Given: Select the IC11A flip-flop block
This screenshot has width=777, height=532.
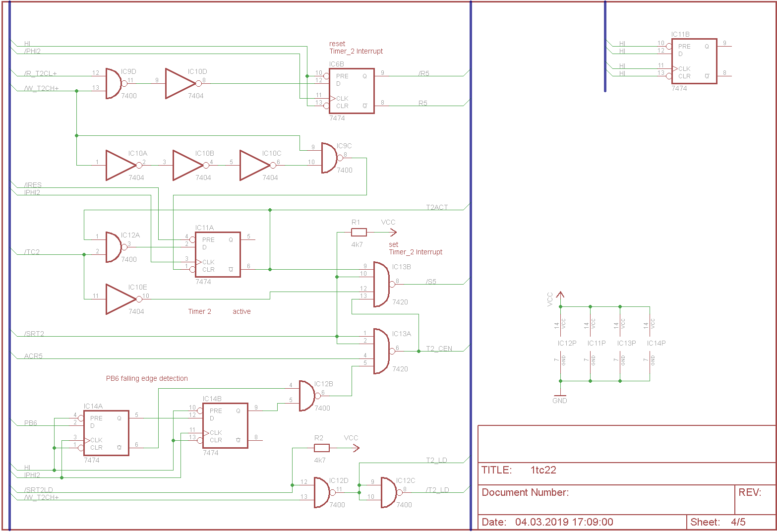Looking at the screenshot, I should (218, 254).
